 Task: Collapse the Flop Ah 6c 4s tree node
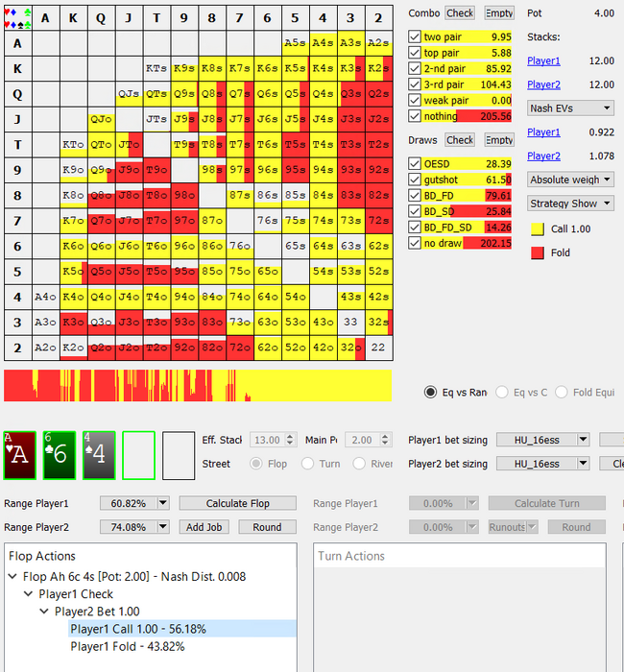click(12, 576)
